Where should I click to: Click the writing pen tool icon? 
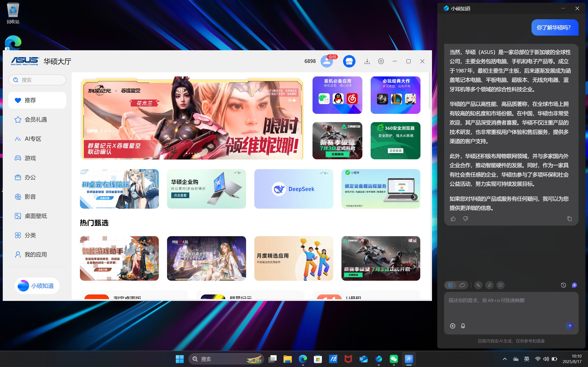click(x=489, y=285)
